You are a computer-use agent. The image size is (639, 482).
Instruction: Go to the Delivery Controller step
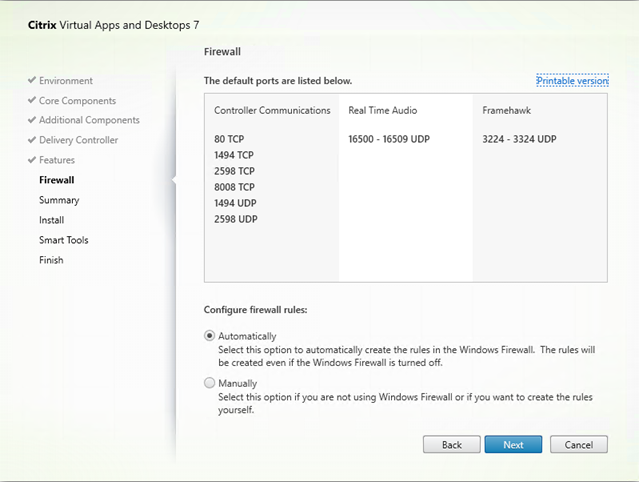coord(78,140)
